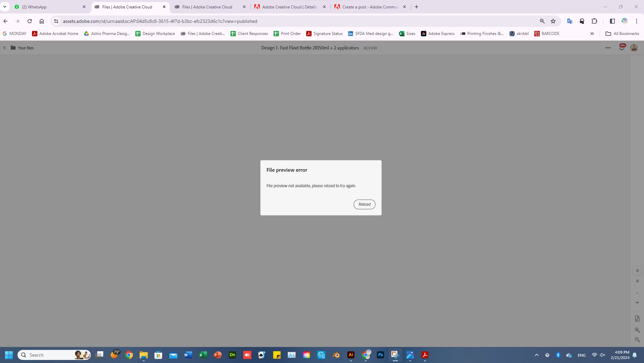
Task: Open Photoshop from taskbar
Action: [x=381, y=355]
